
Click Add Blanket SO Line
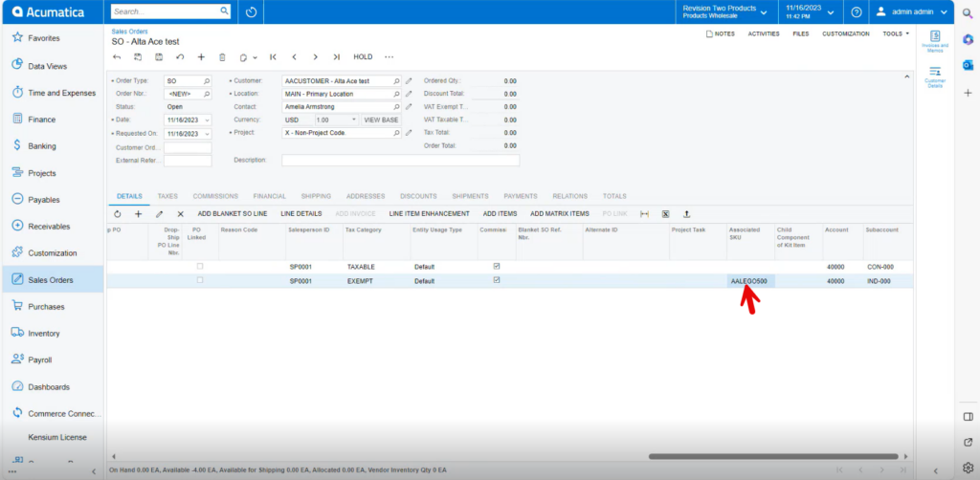[233, 213]
